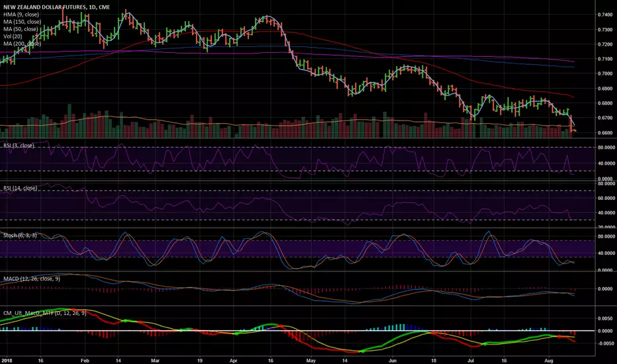Click the 0.7300 price scale label
This screenshot has height=364, width=617.
605,30
